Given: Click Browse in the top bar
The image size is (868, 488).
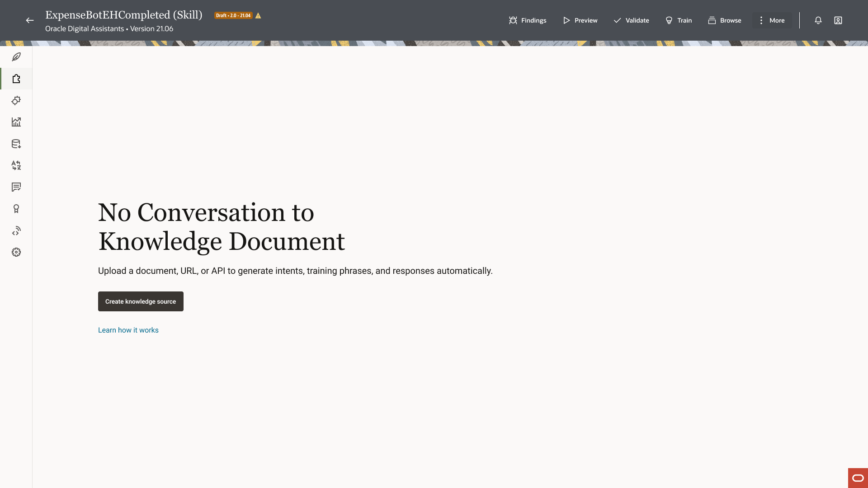Looking at the screenshot, I should click(725, 20).
